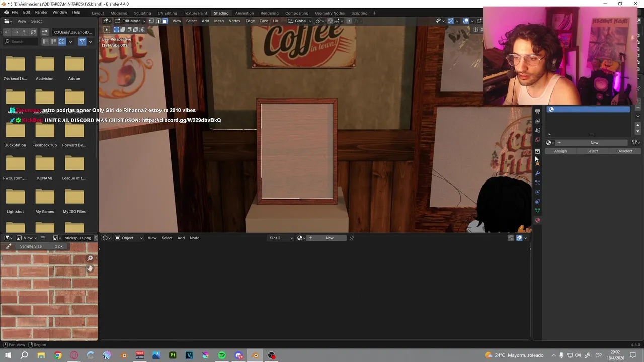Image resolution: width=644 pixels, height=362 pixels.
Task: Open the Mesh menu in viewport
Action: 219,21
